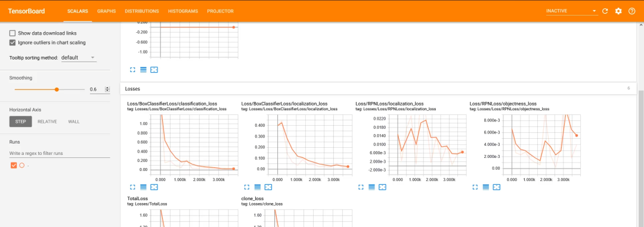Toggle log scale on RPNLoss localization_loss chart
Viewport: 644px width, 227px height.
click(x=371, y=186)
